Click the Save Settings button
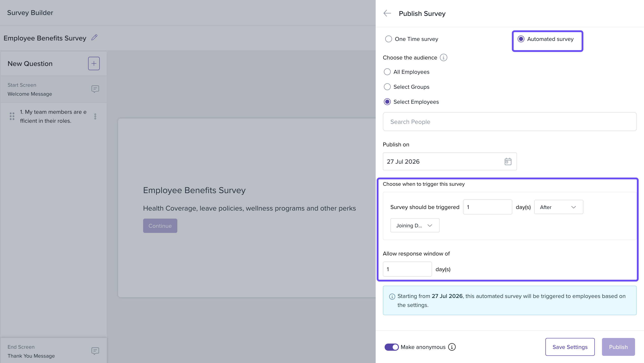The image size is (644, 363). point(570,347)
